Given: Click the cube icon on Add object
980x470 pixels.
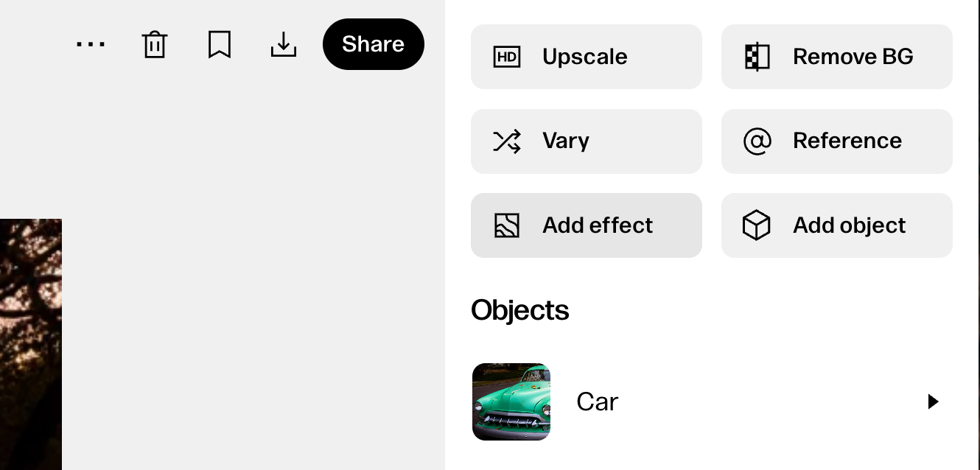Looking at the screenshot, I should 757,225.
